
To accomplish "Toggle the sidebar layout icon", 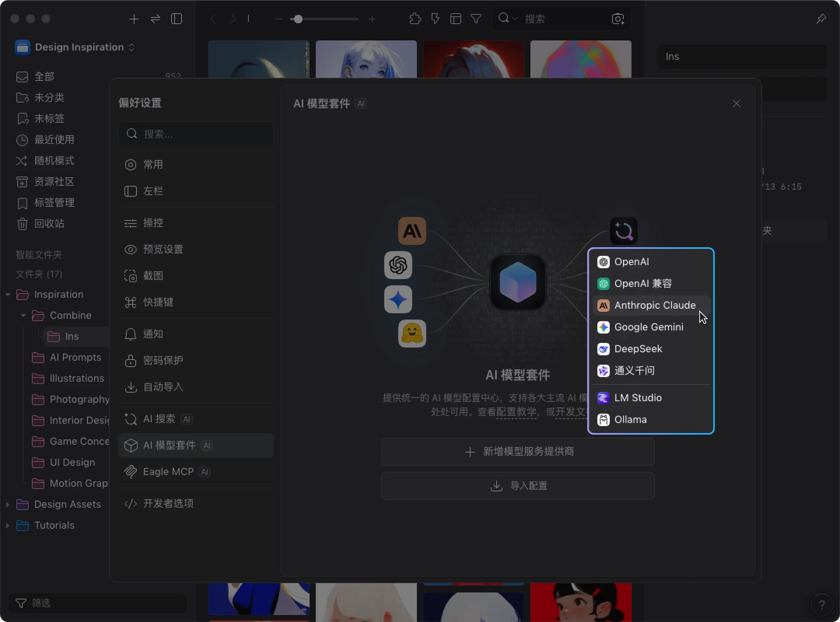I will click(x=176, y=19).
